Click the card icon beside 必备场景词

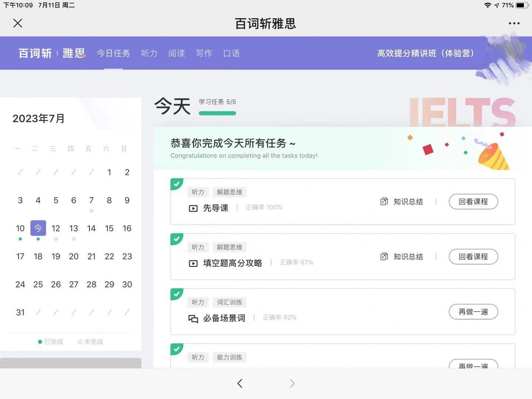pyautogui.click(x=193, y=319)
